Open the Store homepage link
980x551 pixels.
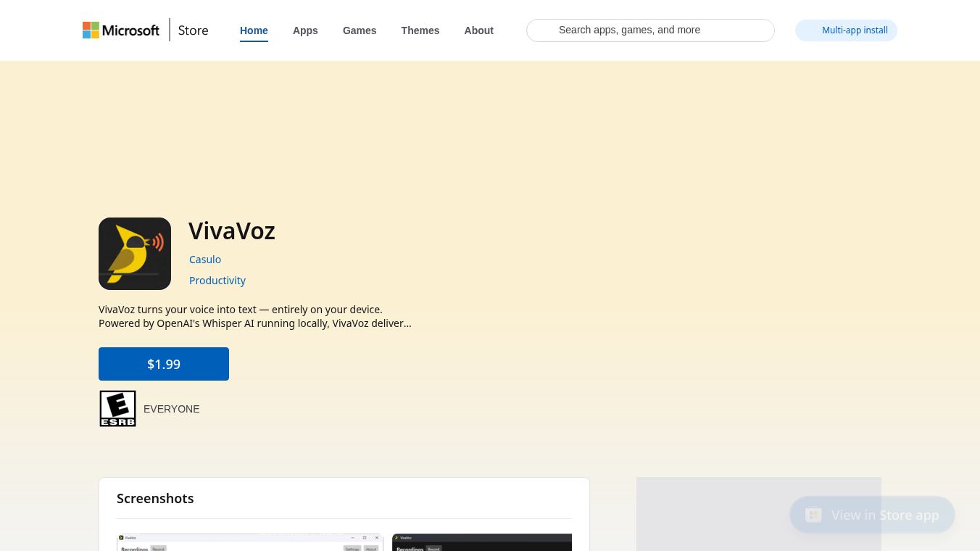193,30
